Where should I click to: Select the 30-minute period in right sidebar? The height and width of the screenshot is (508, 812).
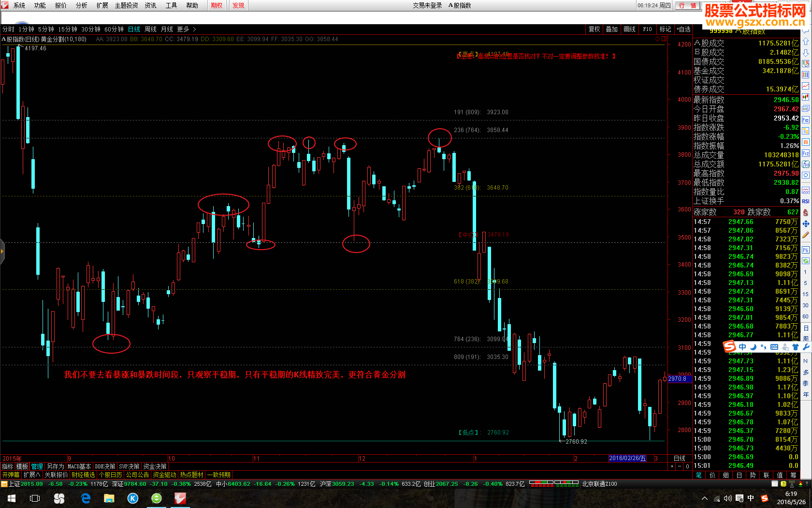pyautogui.click(x=806, y=305)
